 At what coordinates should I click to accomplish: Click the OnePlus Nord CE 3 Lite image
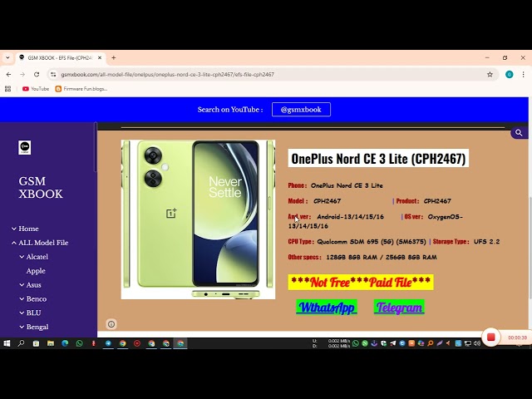pyautogui.click(x=198, y=219)
